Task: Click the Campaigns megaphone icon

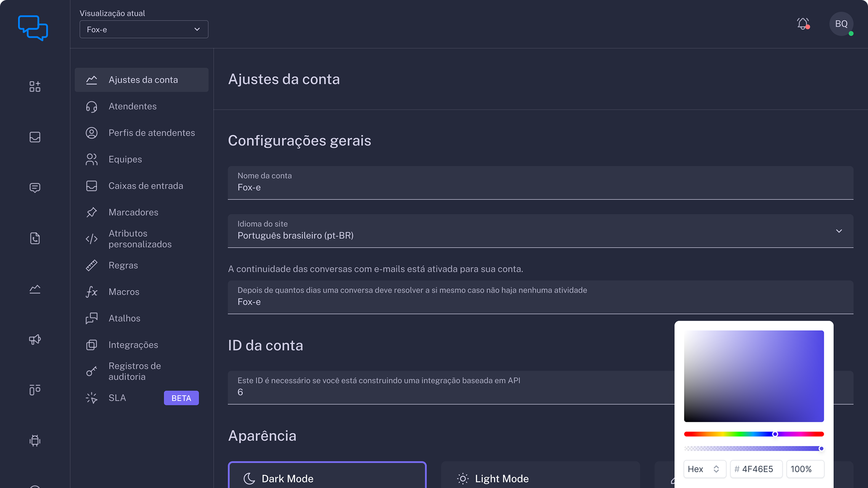Action: point(35,339)
